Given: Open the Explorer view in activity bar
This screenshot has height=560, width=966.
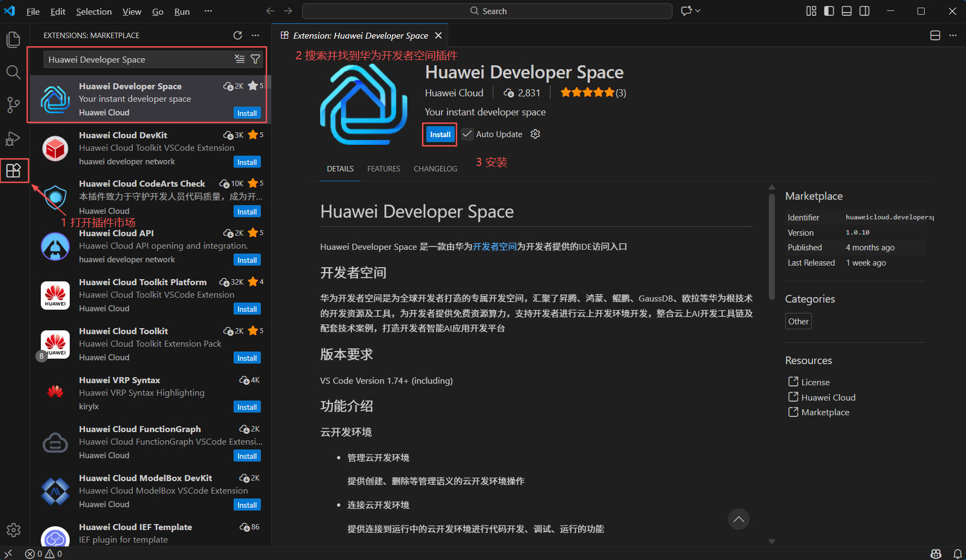Looking at the screenshot, I should pos(13,39).
